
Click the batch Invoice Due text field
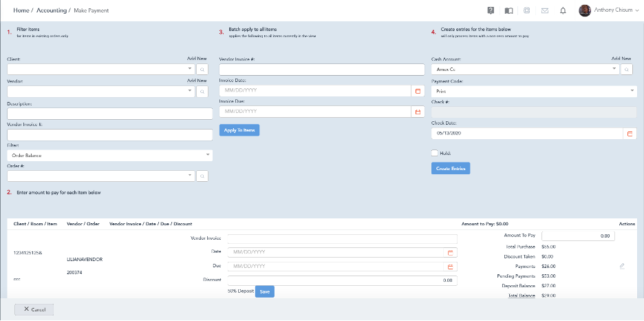315,112
